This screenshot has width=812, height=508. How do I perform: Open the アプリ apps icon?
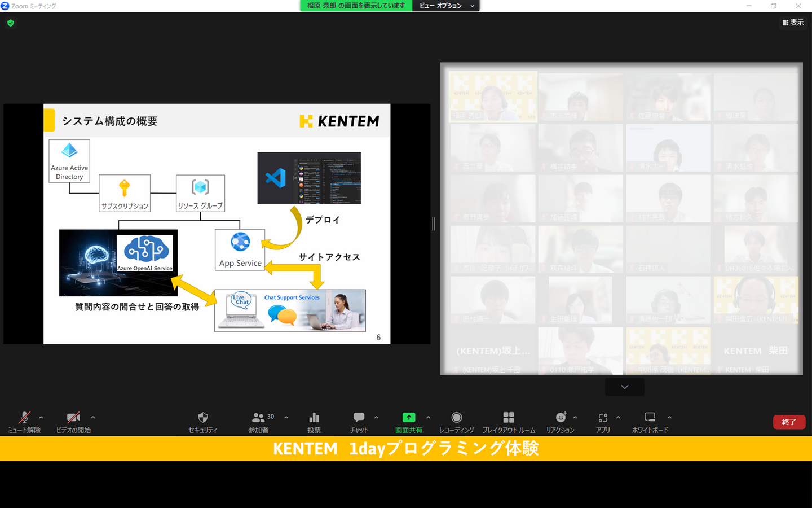603,418
